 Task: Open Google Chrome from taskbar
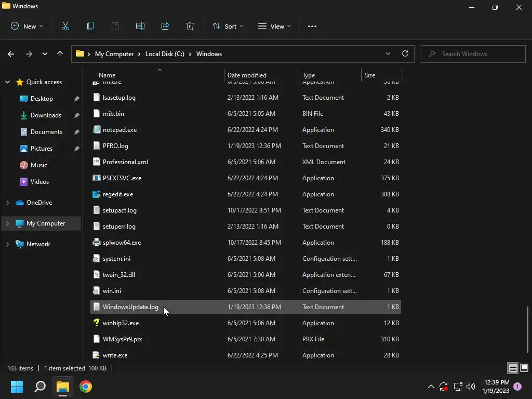[x=86, y=387]
